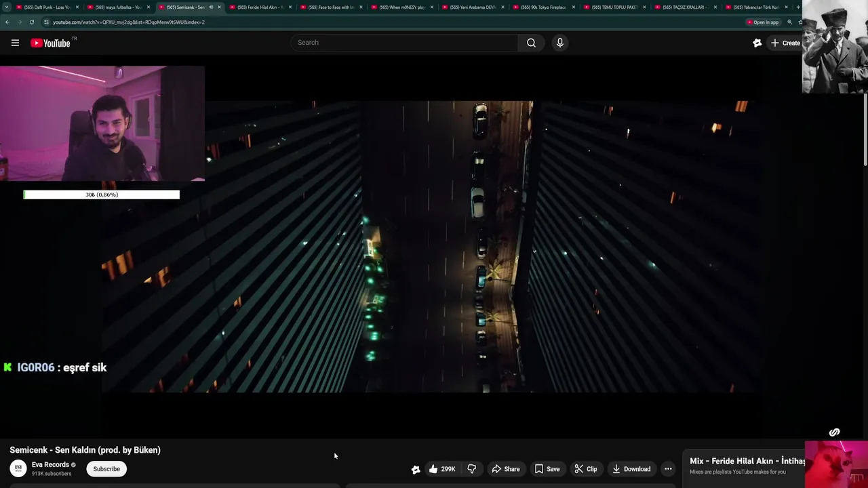View site information icon in address bar
Screen dimensions: 868x488
click(x=45, y=22)
